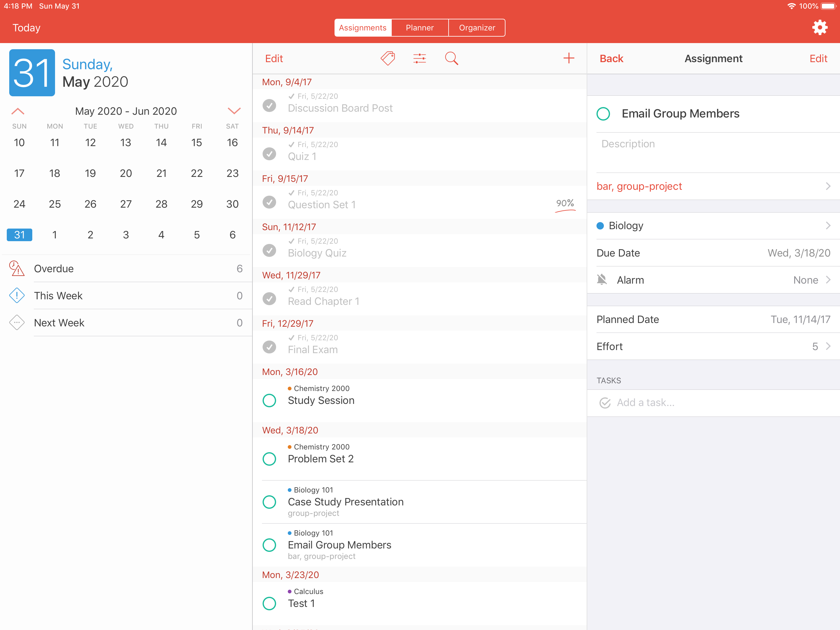
Task: Open the bar, group-project tags chevron
Action: click(x=828, y=186)
